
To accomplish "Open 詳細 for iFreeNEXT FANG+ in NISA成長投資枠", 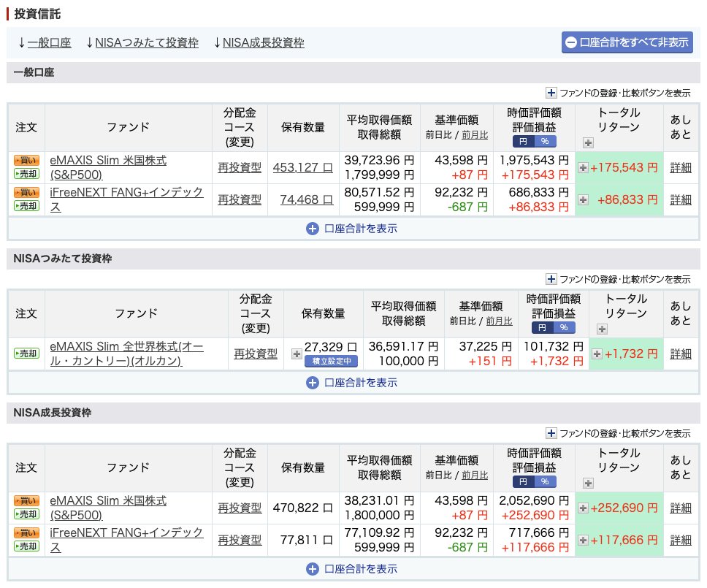I will 681,541.
